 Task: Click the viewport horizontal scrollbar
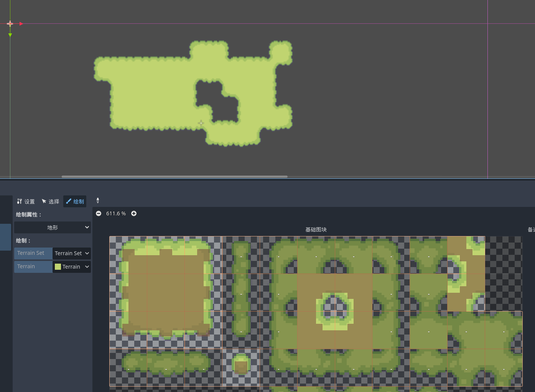coord(174,177)
